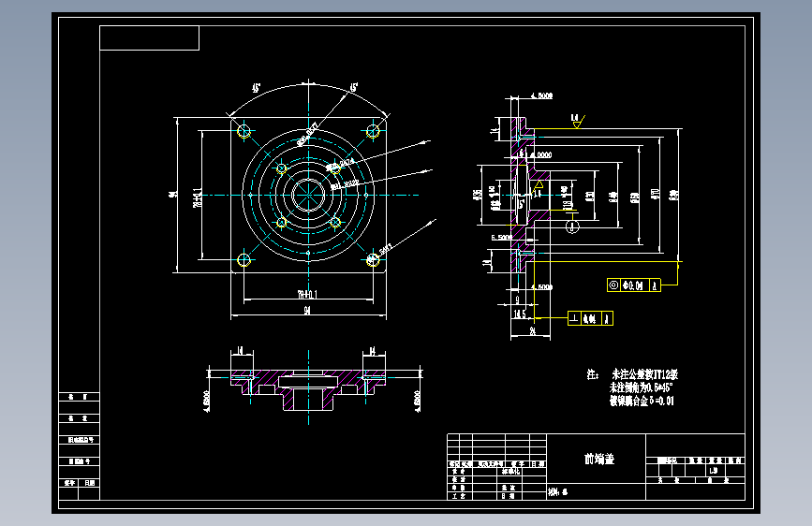
Task: Select the yellow datum A triangle in side section
Action: pyautogui.click(x=539, y=185)
